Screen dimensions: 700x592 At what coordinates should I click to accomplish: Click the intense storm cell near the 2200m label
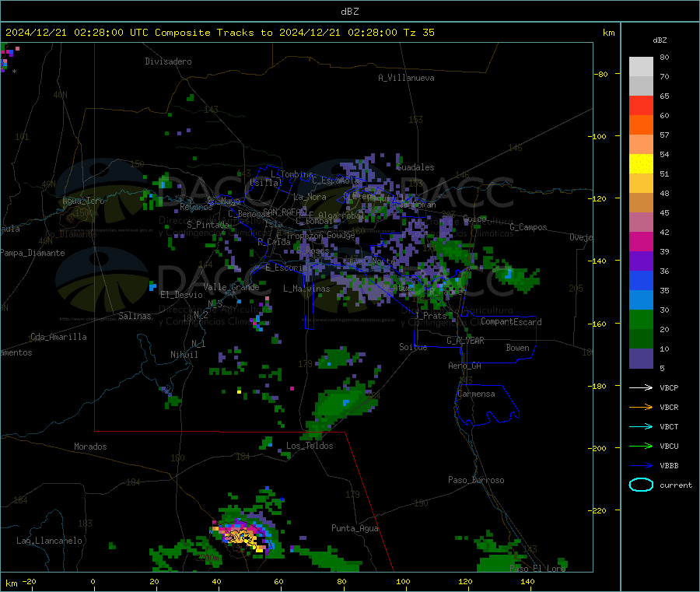(242, 535)
